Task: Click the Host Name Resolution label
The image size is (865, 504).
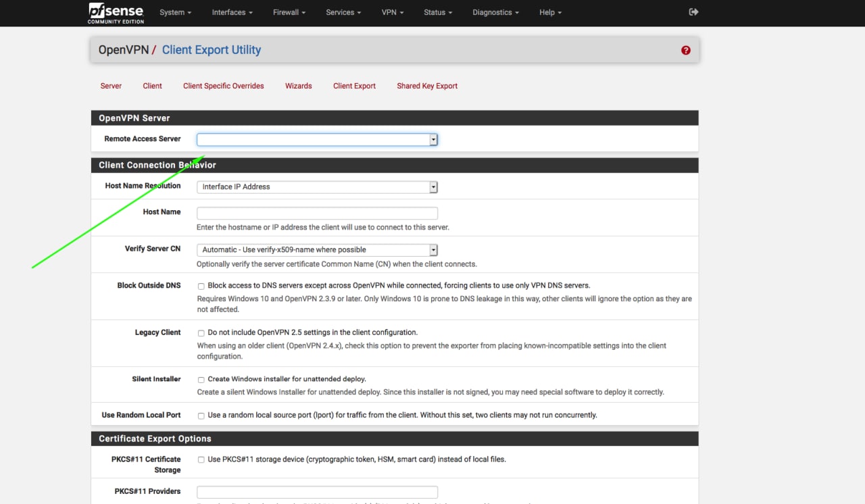Action: pos(143,186)
